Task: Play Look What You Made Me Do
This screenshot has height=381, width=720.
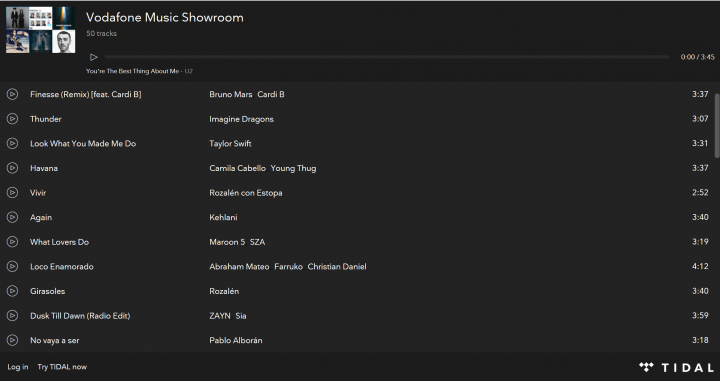Action: [12, 144]
